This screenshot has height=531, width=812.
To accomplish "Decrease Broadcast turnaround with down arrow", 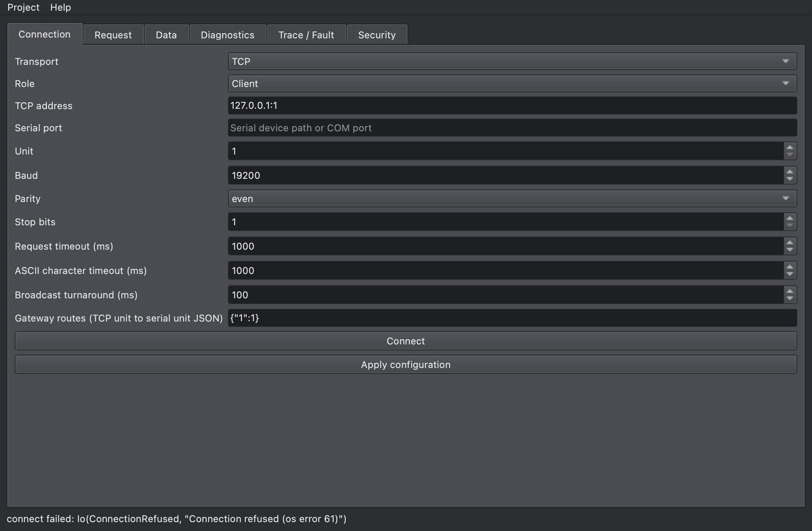I will 790,299.
